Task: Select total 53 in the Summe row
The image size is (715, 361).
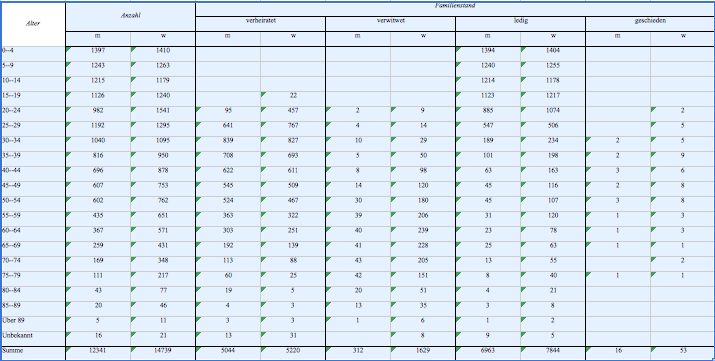Action: [683, 354]
